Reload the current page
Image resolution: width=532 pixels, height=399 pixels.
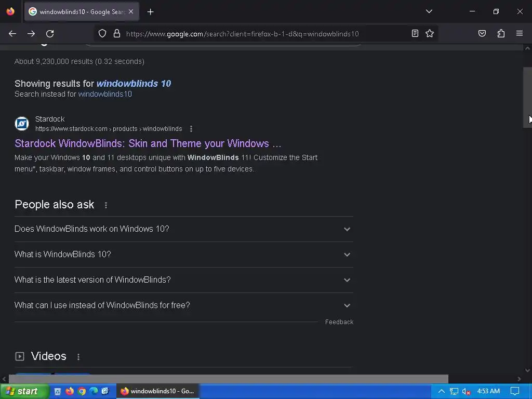pyautogui.click(x=50, y=34)
